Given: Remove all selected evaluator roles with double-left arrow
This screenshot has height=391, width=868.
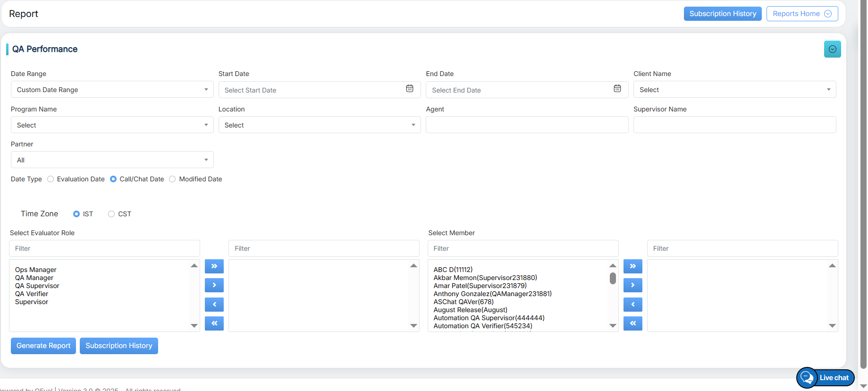Looking at the screenshot, I should tap(214, 323).
